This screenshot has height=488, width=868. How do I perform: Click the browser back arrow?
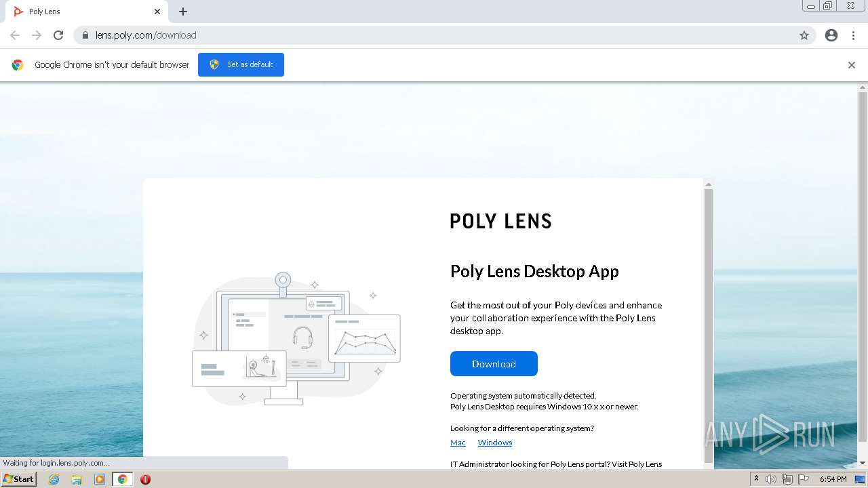pyautogui.click(x=15, y=35)
